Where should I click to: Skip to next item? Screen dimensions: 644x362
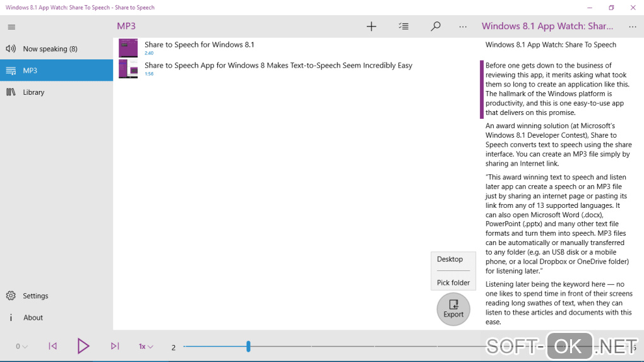point(115,346)
